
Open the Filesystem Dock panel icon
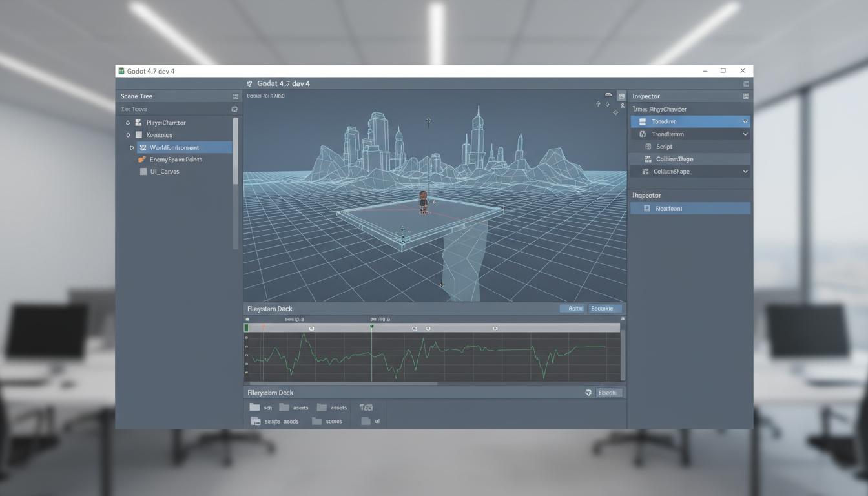588,392
